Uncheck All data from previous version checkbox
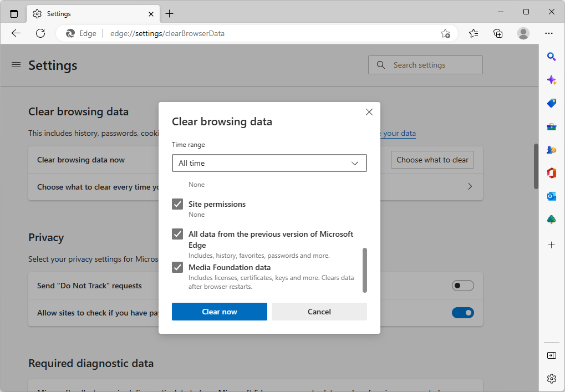Image resolution: width=565 pixels, height=392 pixels. (177, 234)
